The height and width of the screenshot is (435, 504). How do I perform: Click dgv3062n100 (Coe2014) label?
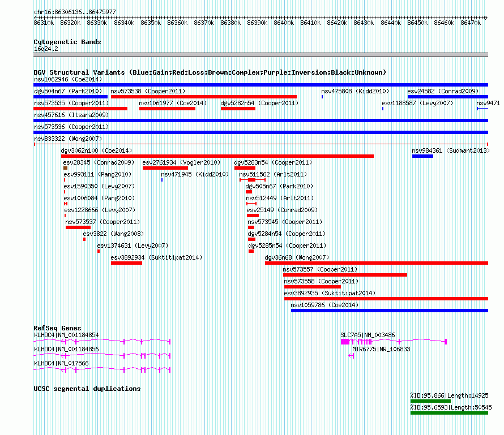(x=96, y=150)
